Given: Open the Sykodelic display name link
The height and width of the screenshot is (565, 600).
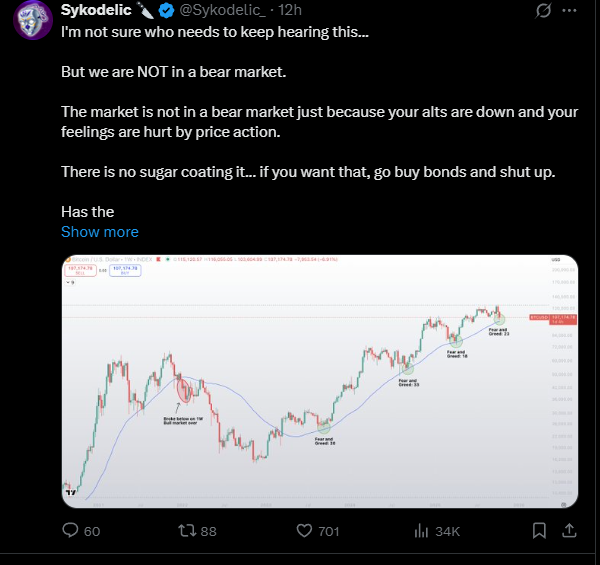Looking at the screenshot, I should (x=97, y=10).
